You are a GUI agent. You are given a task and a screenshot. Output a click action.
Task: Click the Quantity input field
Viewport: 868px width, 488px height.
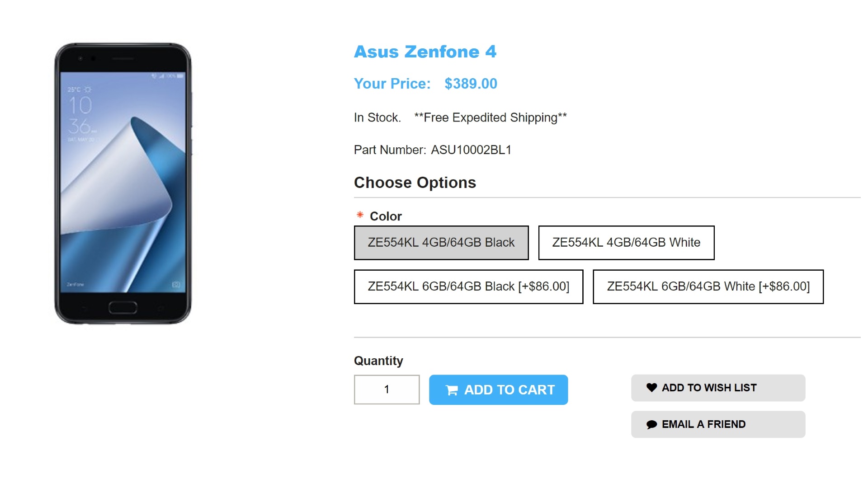pos(387,389)
